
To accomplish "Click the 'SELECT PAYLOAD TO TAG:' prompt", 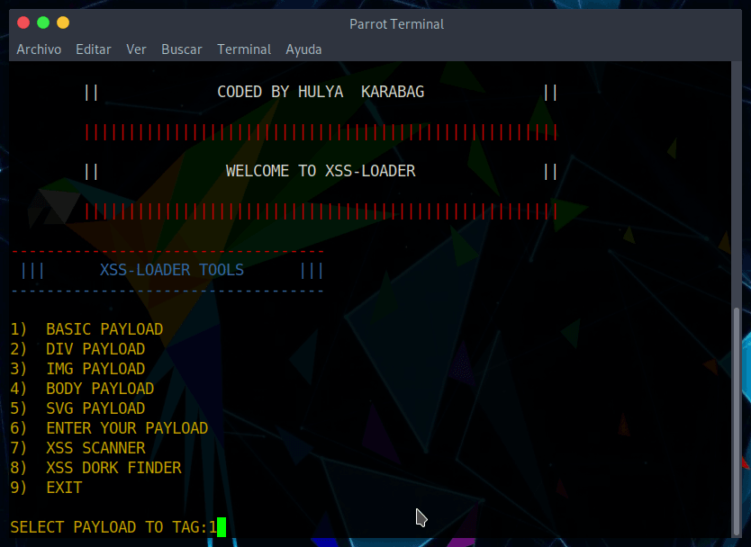I will tap(109, 527).
